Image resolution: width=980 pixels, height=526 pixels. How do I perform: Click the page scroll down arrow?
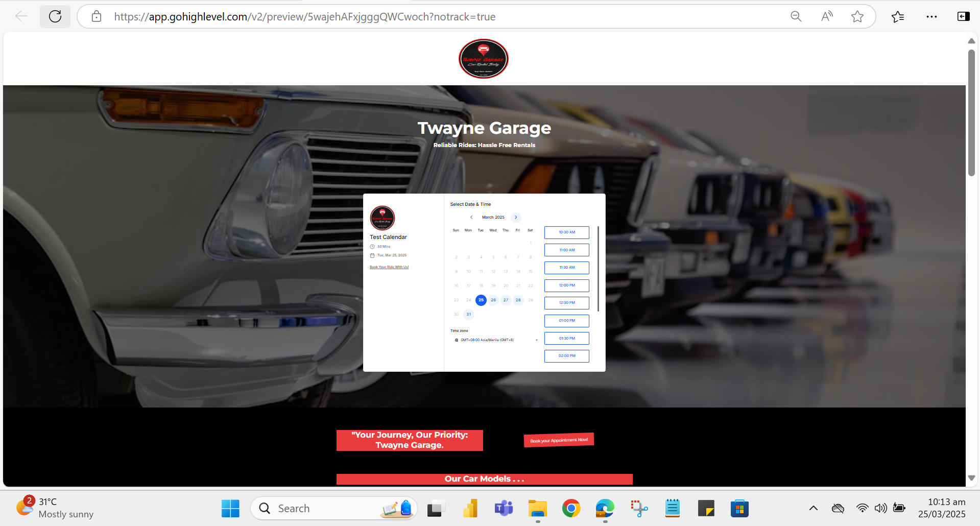971,478
